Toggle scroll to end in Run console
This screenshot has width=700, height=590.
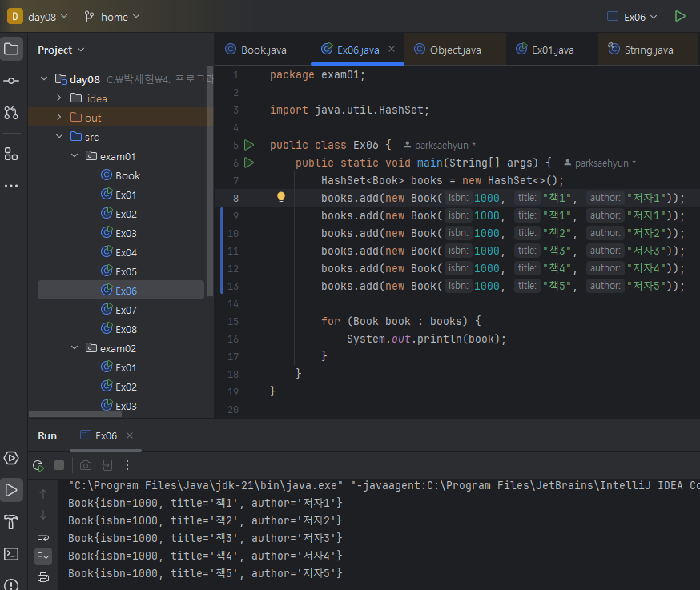click(x=43, y=556)
